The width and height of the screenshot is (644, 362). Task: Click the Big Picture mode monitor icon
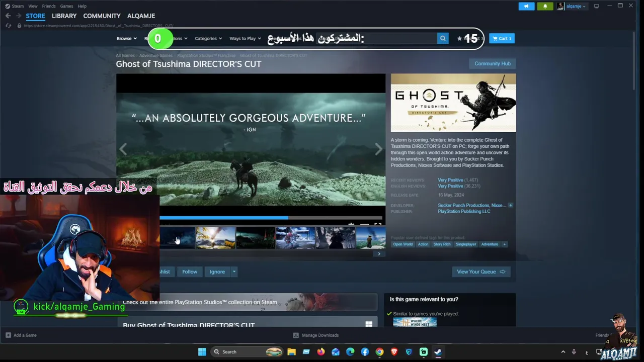click(597, 6)
